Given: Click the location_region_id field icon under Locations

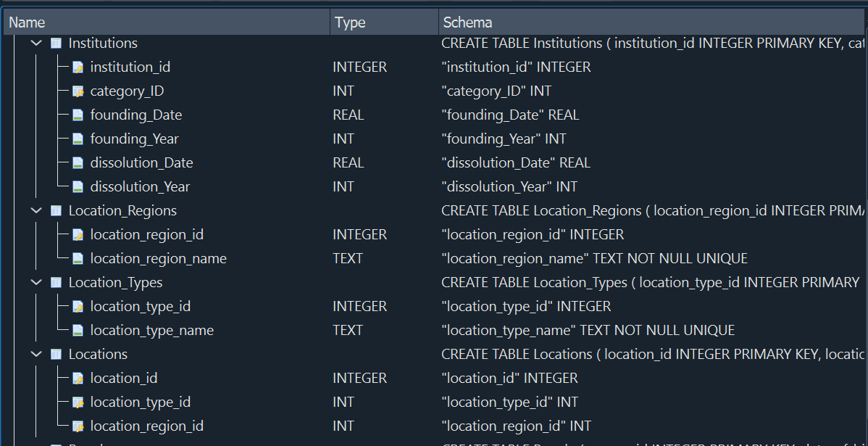Looking at the screenshot, I should tap(78, 426).
